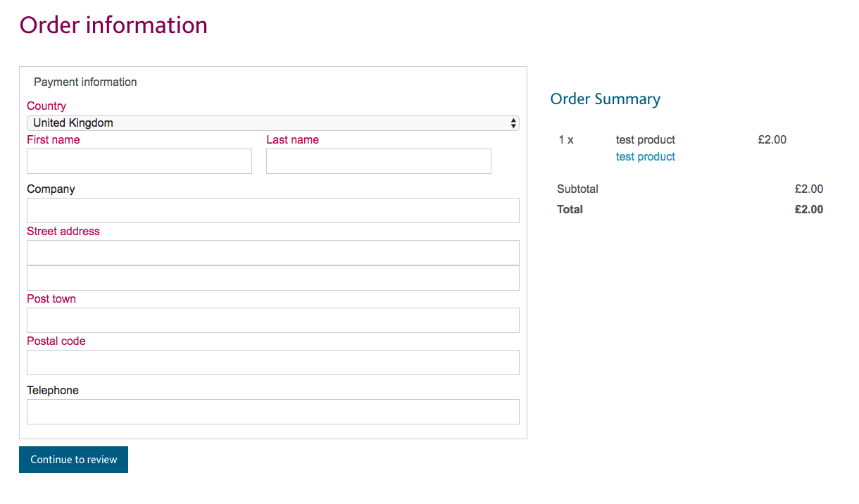Click the bold Total price value
This screenshot has width=859, height=504.
coord(808,209)
